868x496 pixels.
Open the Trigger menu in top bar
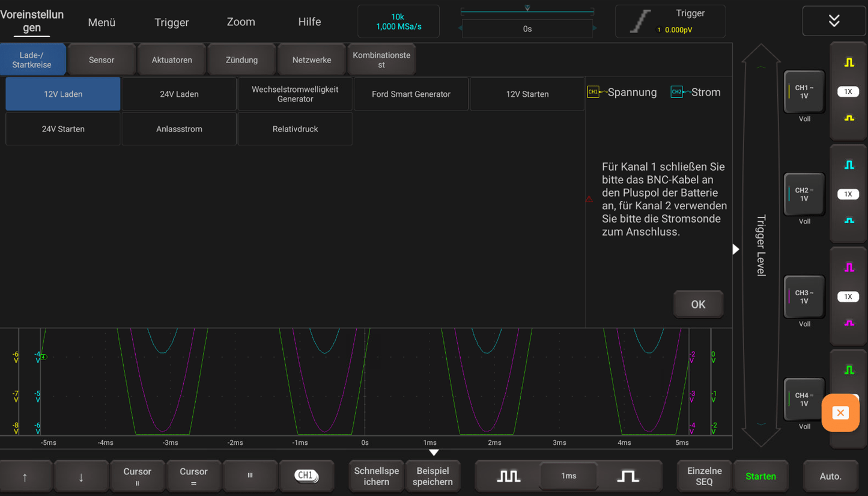coord(171,22)
